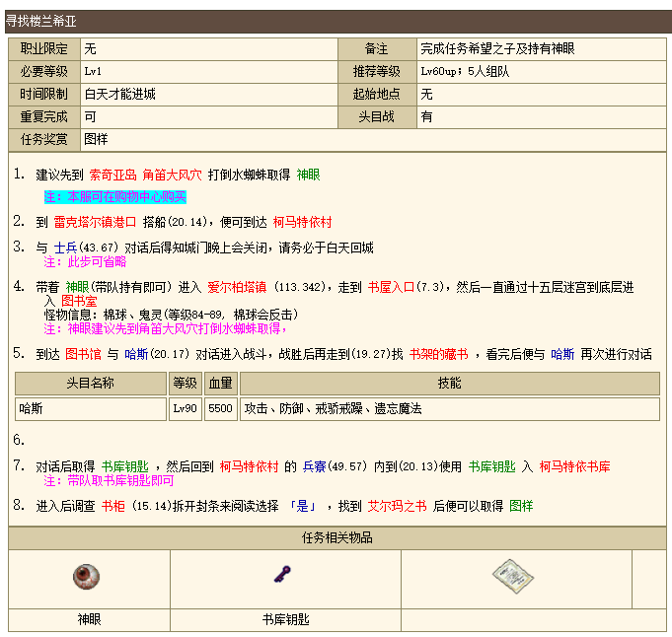Click the 头目名称 column header

pos(91,383)
